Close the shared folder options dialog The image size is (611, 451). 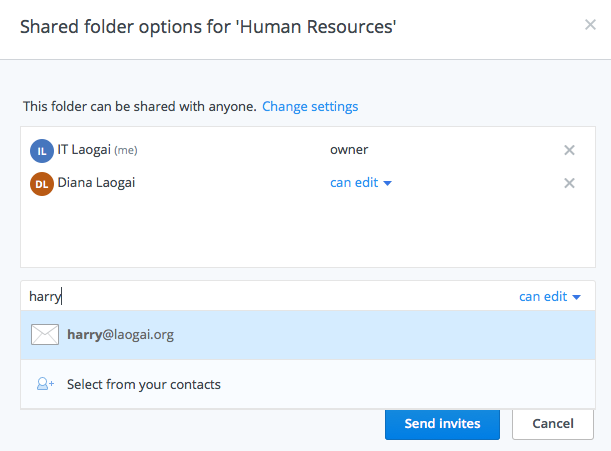tap(590, 25)
